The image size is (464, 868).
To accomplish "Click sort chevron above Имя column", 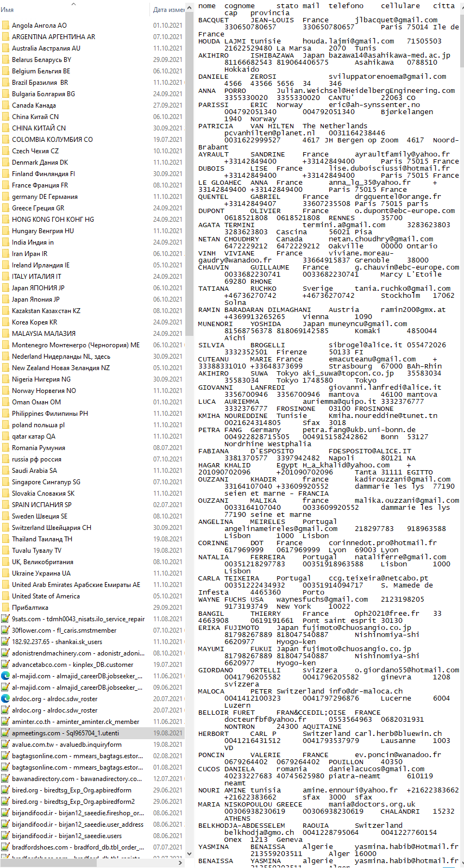I will coord(74,4).
